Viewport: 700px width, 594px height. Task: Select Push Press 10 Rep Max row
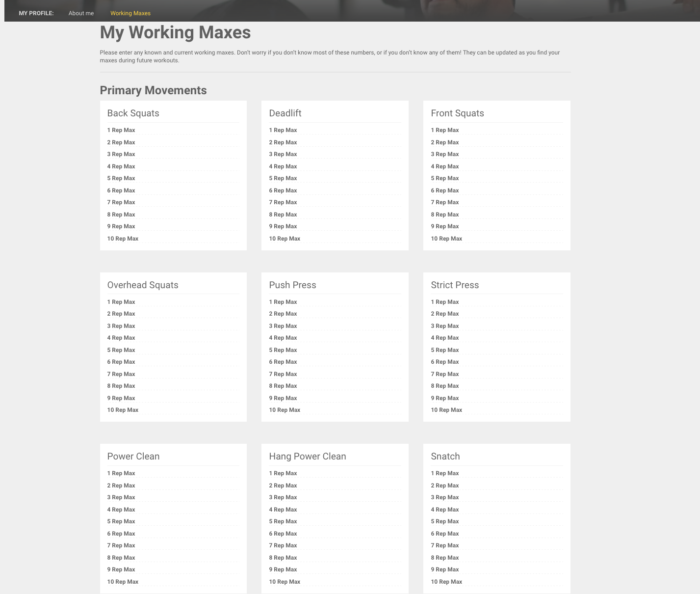335,410
